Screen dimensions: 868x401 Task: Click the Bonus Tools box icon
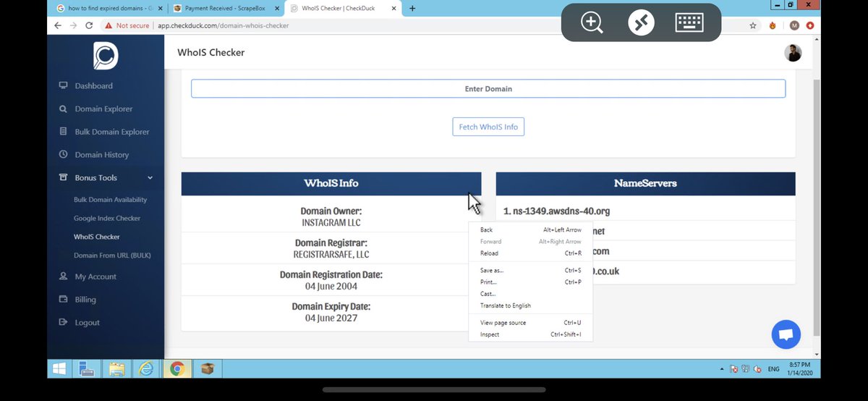click(63, 177)
